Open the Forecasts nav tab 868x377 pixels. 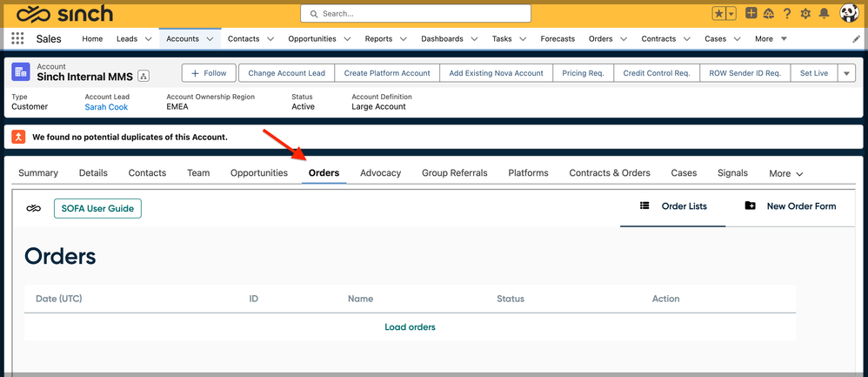pyautogui.click(x=558, y=39)
